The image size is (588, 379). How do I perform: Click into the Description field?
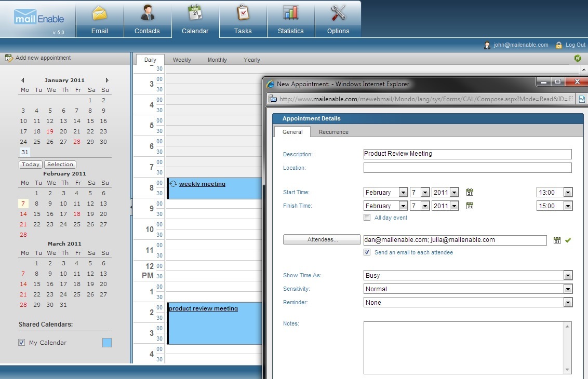pos(467,154)
